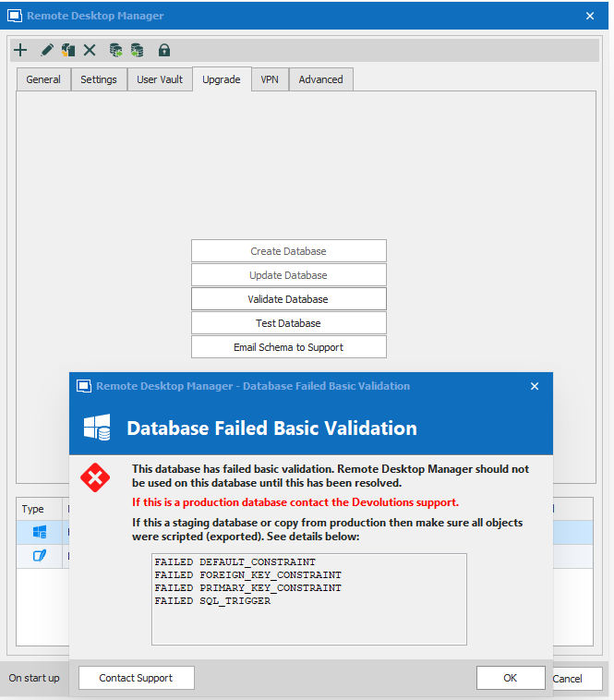
Task: Click the FAILED SQL_TRIGGER line
Action: (x=212, y=601)
